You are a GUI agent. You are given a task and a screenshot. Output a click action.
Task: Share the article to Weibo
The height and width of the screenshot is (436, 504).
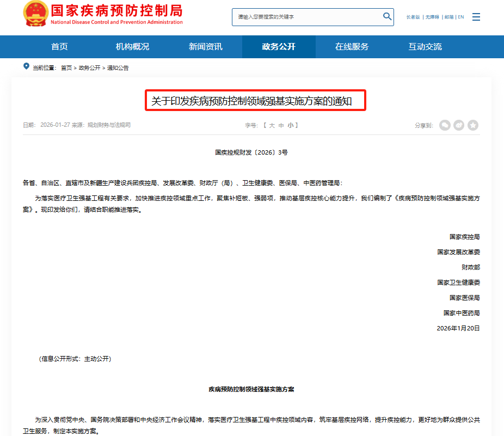[459, 125]
